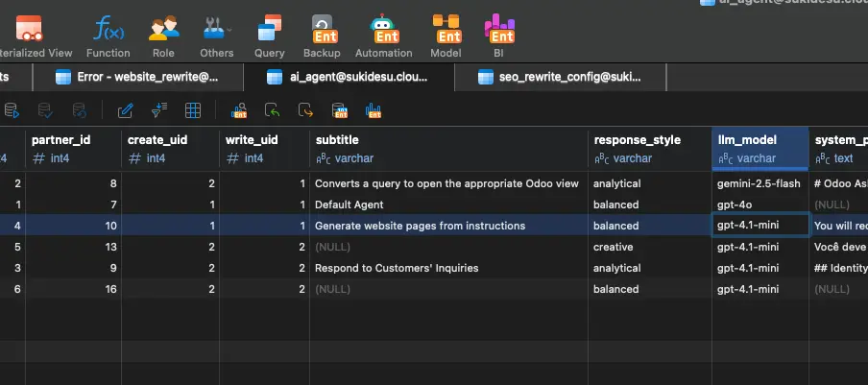Click the export icon with orange arrow
The image size is (868, 385).
tap(305, 110)
